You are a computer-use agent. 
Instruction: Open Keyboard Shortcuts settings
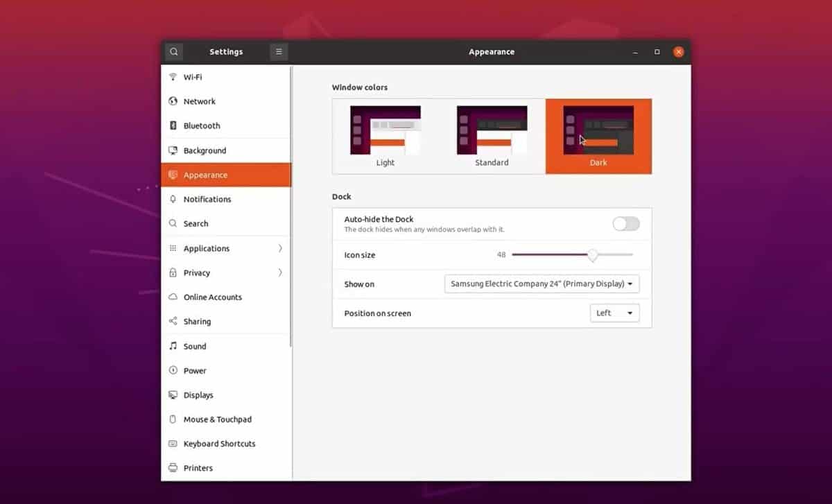[x=219, y=444]
